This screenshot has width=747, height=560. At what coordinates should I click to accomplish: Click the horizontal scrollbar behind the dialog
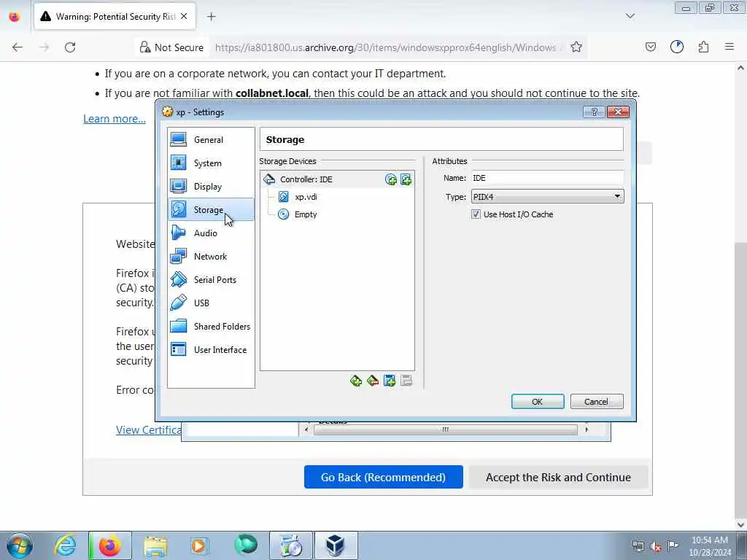click(x=446, y=429)
